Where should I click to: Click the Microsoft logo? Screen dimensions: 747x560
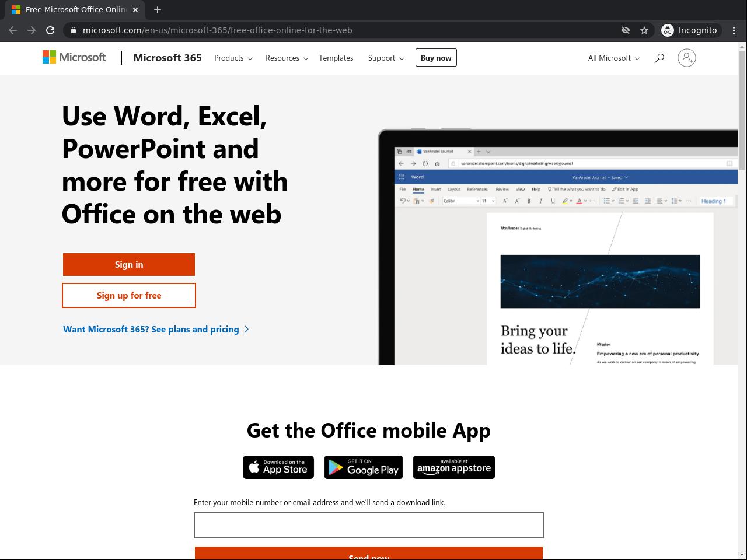click(x=74, y=57)
